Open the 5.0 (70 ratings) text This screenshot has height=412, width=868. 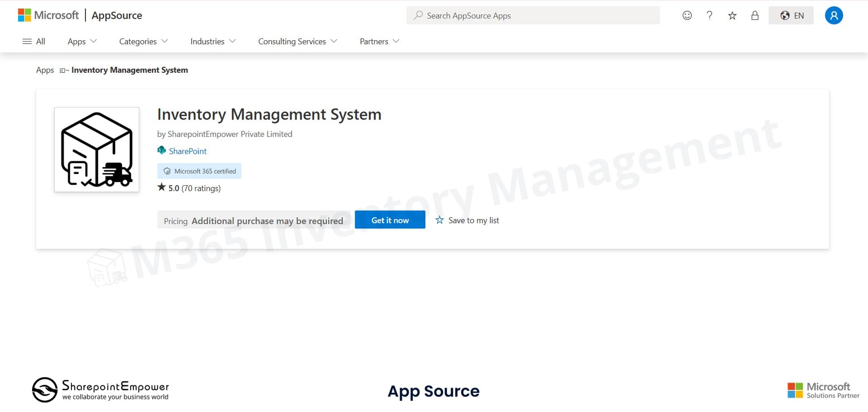194,188
